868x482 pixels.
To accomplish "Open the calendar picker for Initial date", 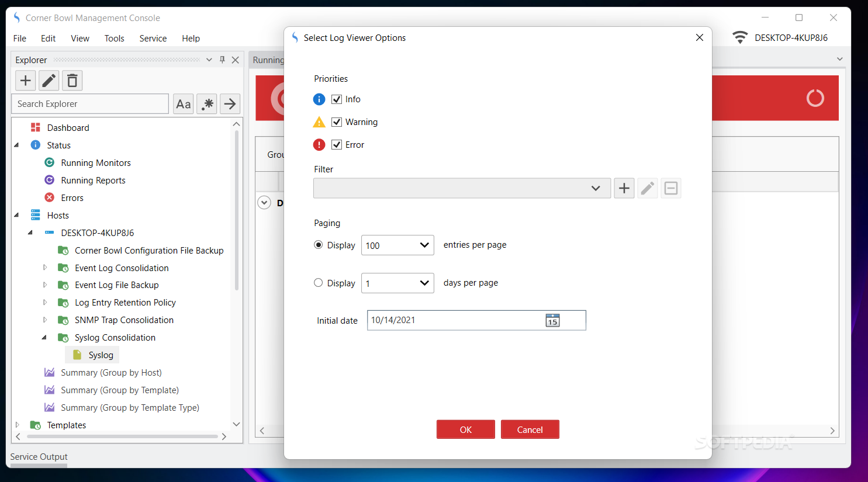I will pyautogui.click(x=552, y=320).
